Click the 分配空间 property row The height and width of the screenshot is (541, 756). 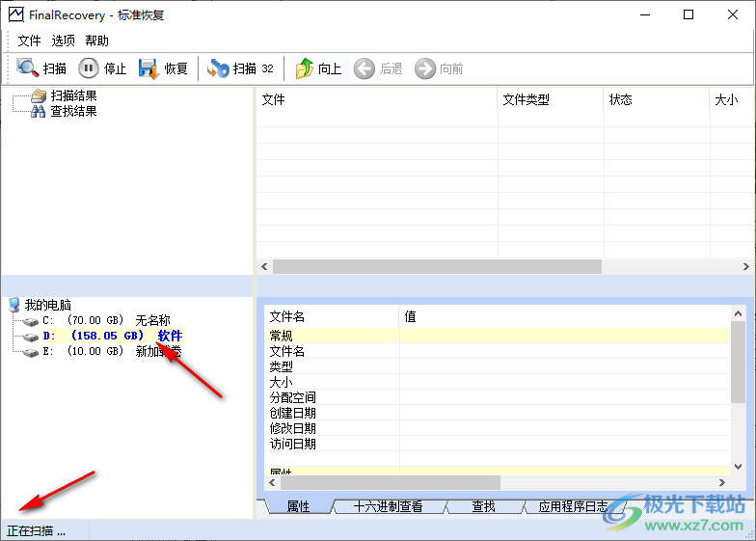point(498,397)
